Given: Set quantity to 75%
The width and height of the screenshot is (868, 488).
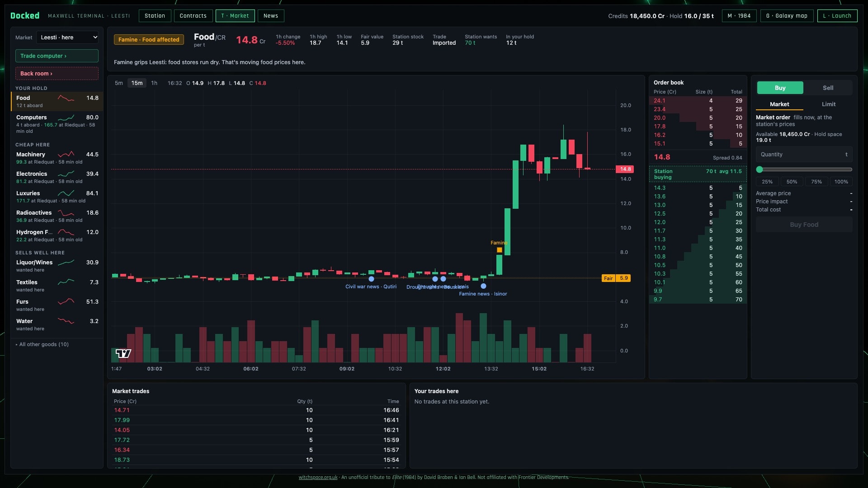Looking at the screenshot, I should [816, 182].
